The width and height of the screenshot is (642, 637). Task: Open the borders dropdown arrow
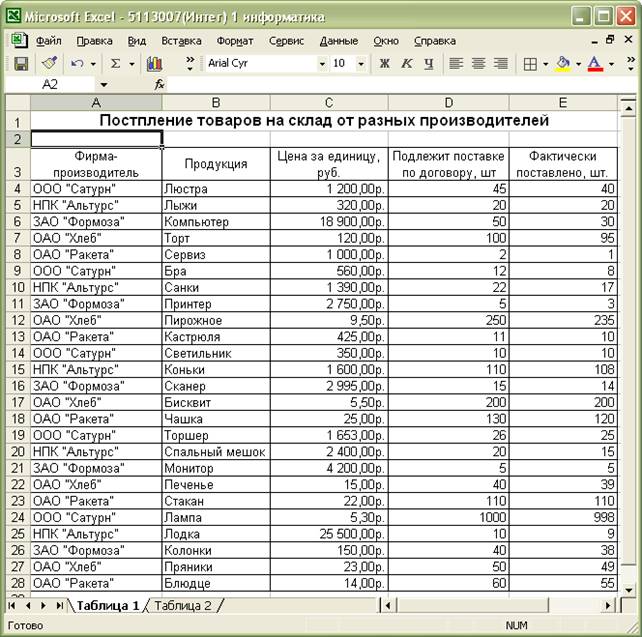(545, 63)
